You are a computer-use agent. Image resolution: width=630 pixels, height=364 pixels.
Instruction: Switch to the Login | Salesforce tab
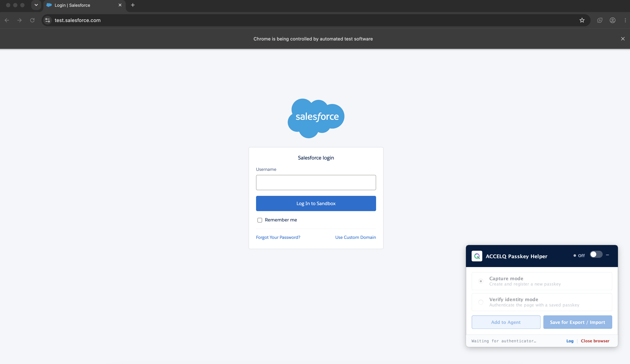click(85, 5)
